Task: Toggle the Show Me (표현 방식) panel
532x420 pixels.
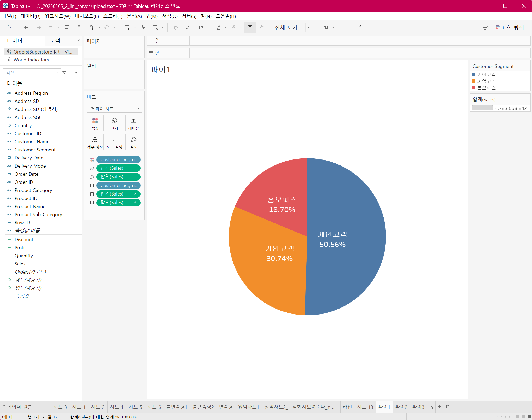Action: point(510,27)
